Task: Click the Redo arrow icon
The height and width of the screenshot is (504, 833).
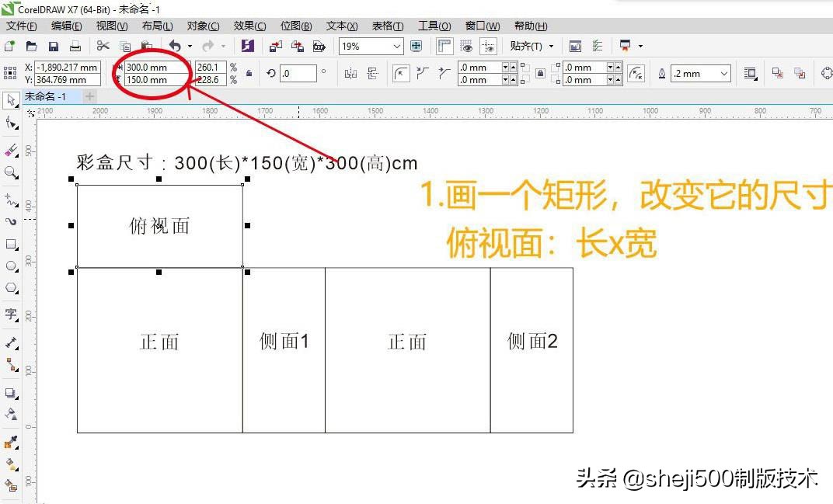Action: [207, 46]
